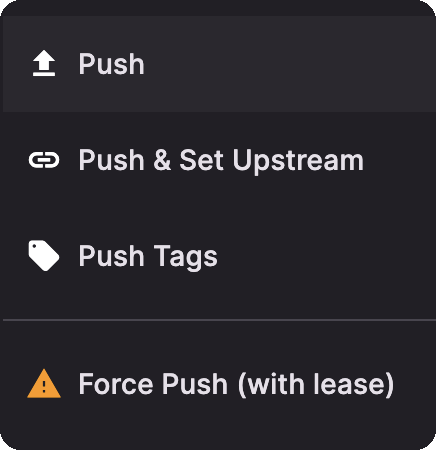Push all tags using the tag icon
Screen dimensions: 436x450
pyautogui.click(x=44, y=256)
